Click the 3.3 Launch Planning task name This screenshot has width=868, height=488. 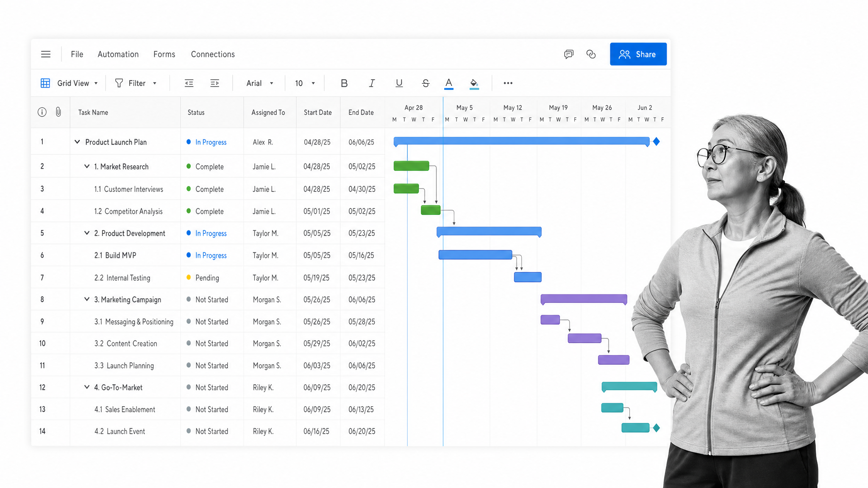click(x=124, y=366)
